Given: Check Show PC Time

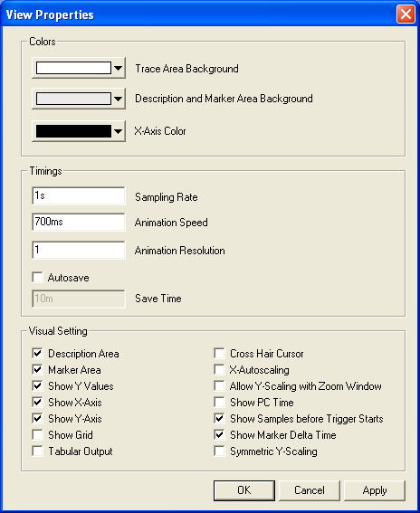Looking at the screenshot, I should pyautogui.click(x=219, y=402).
